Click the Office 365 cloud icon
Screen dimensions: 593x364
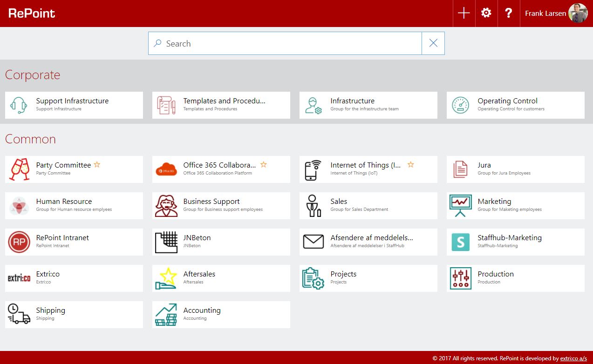166,170
